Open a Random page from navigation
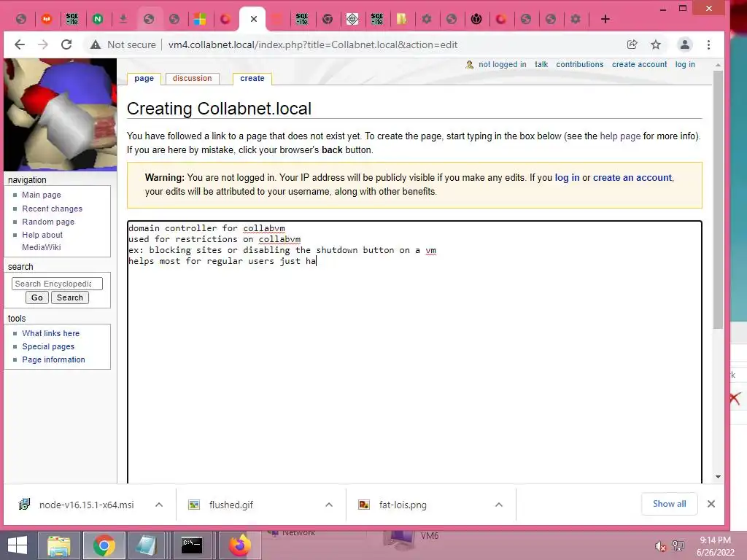 (x=48, y=222)
